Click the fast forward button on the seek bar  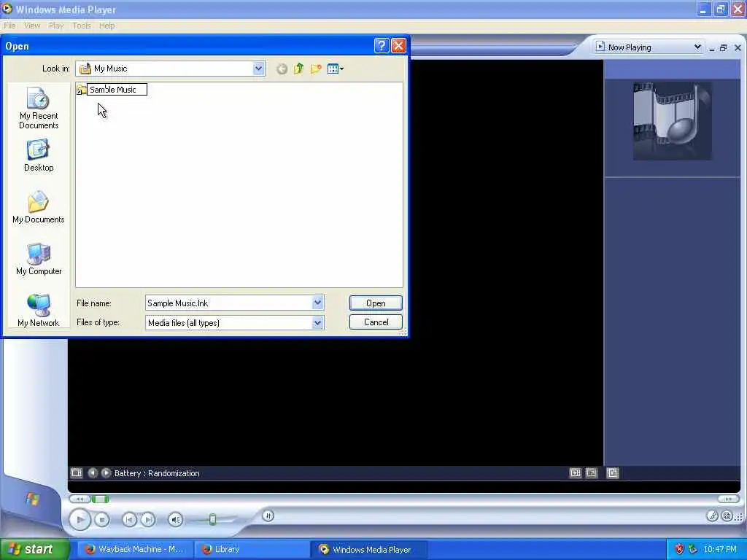click(729, 499)
